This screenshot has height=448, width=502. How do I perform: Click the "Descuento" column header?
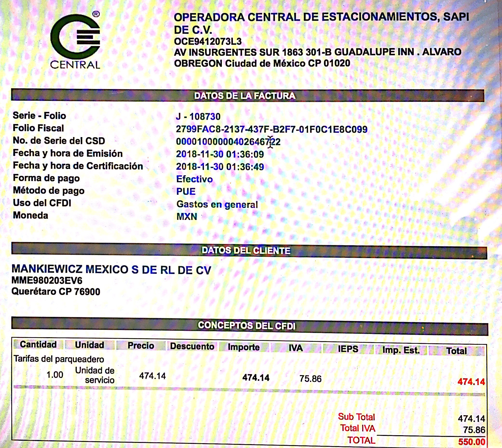tap(192, 346)
